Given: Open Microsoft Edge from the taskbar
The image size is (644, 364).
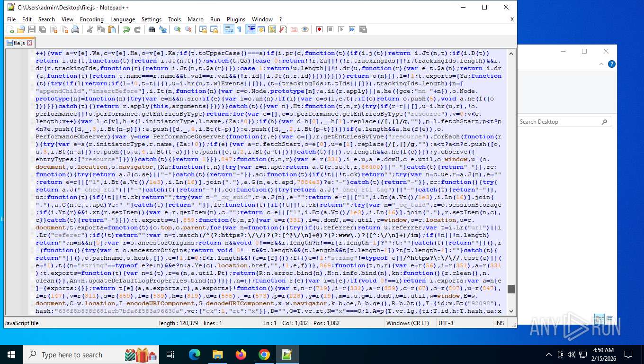Looking at the screenshot, I should pos(195,355).
